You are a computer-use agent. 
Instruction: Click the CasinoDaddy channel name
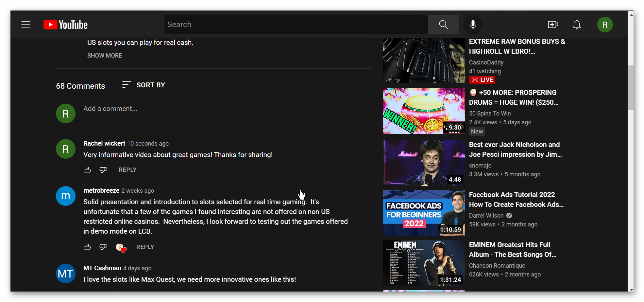(486, 62)
